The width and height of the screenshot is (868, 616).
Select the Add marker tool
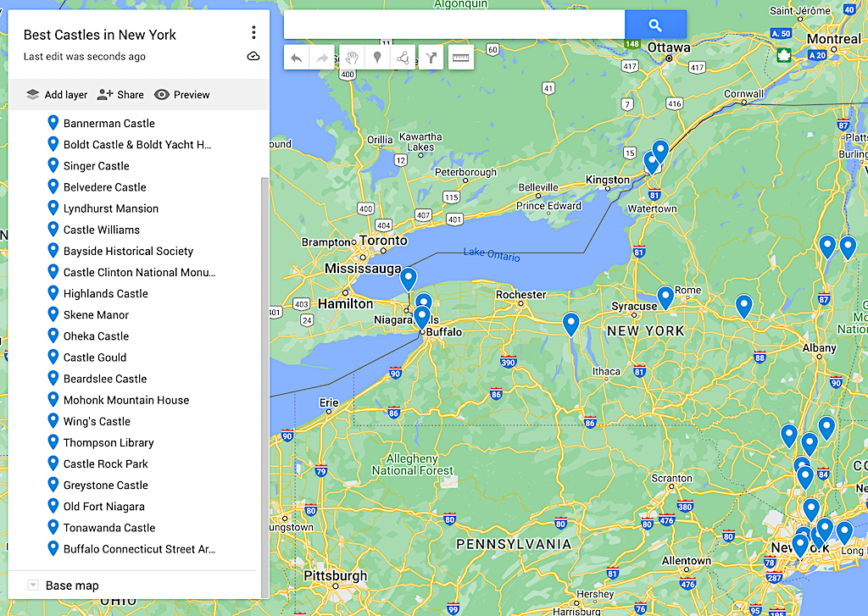377,58
